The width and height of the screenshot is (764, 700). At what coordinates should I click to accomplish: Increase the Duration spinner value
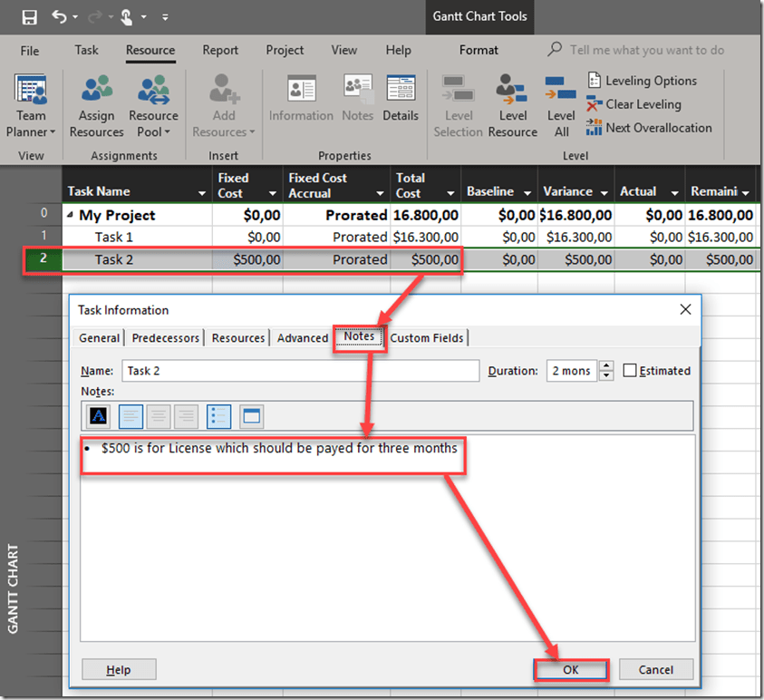(x=606, y=366)
